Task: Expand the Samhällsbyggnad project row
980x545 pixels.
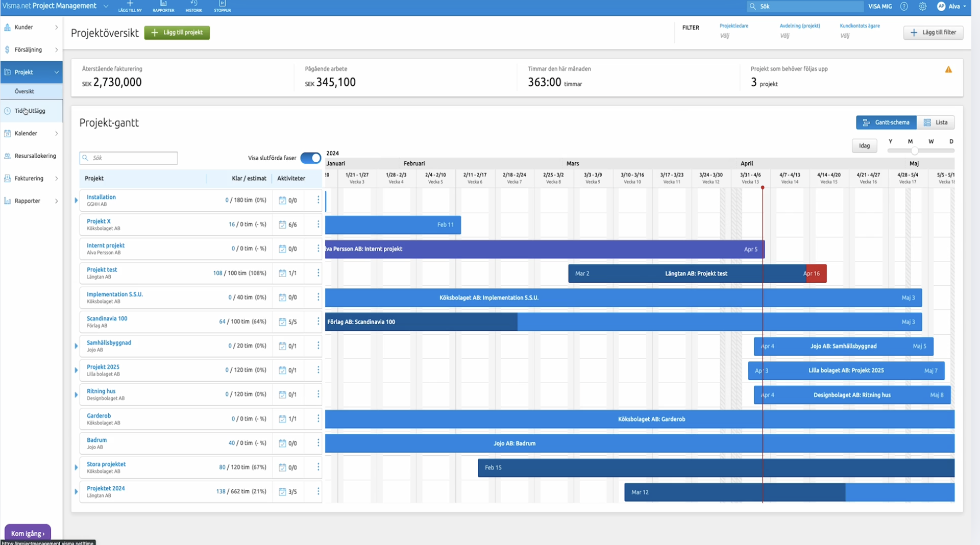Action: (76, 346)
